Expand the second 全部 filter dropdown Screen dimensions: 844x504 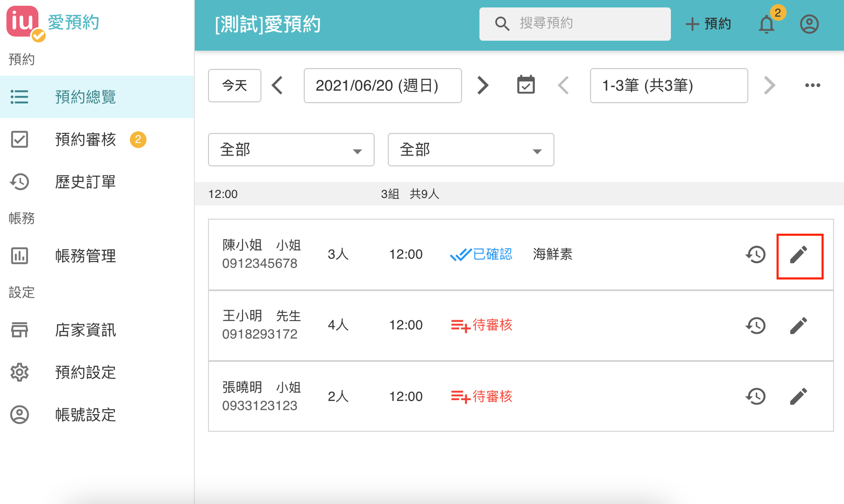click(x=471, y=150)
